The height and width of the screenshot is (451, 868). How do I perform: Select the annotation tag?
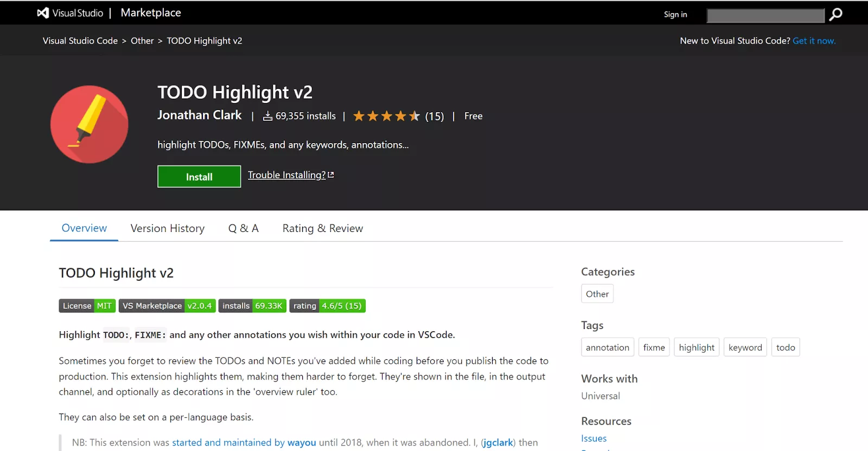click(608, 347)
